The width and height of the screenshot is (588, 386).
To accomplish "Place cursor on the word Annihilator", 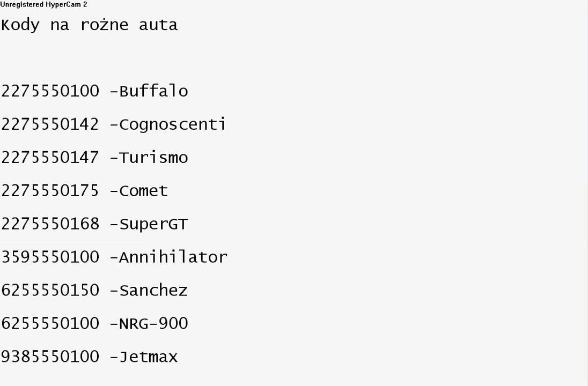I will [173, 257].
